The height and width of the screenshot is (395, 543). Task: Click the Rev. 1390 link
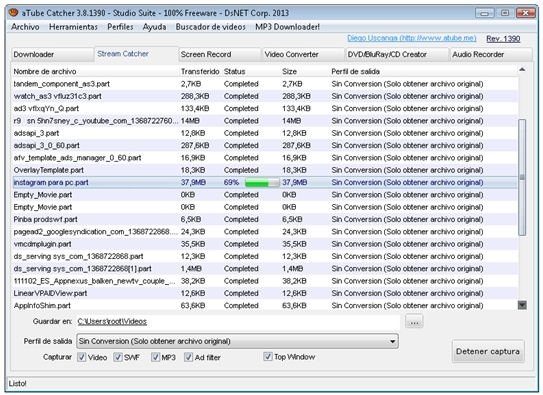(503, 39)
